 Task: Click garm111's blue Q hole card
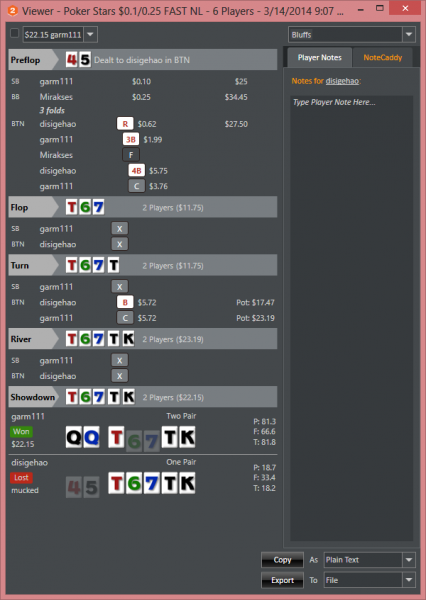(x=91, y=437)
